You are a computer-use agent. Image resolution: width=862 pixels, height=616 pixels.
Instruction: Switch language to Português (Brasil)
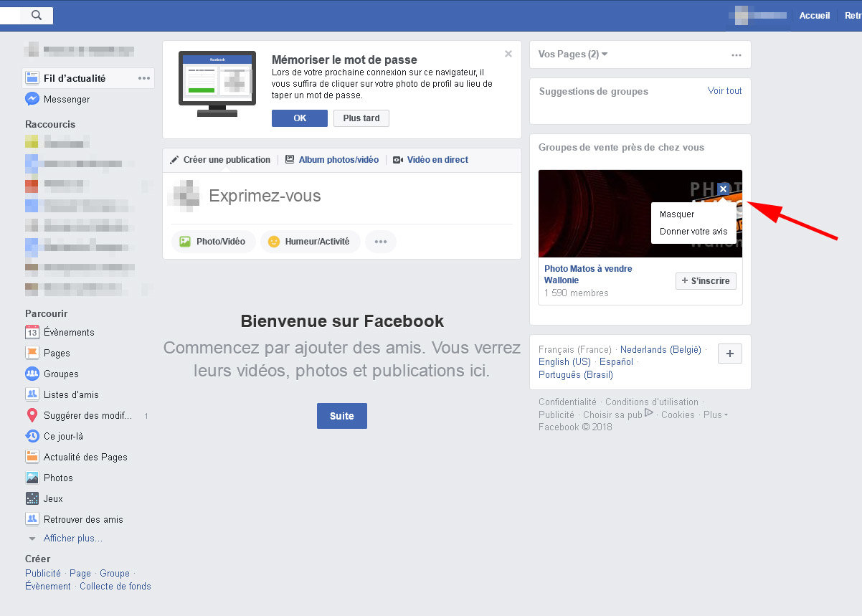pos(576,374)
